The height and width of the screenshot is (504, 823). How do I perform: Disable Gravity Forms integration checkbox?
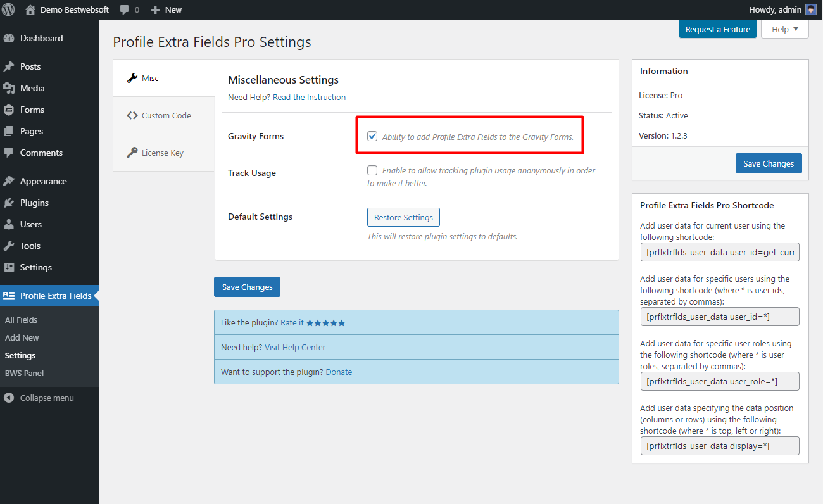[x=372, y=135]
